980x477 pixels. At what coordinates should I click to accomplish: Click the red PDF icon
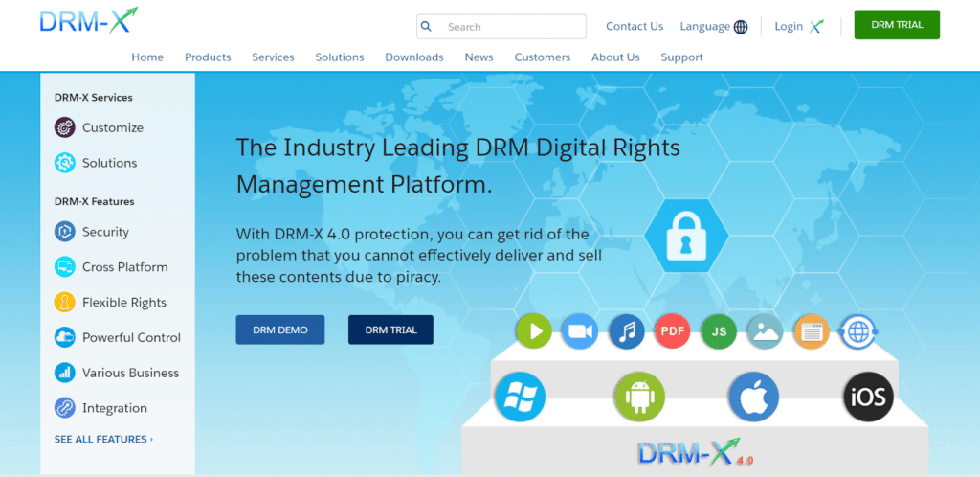tap(673, 331)
